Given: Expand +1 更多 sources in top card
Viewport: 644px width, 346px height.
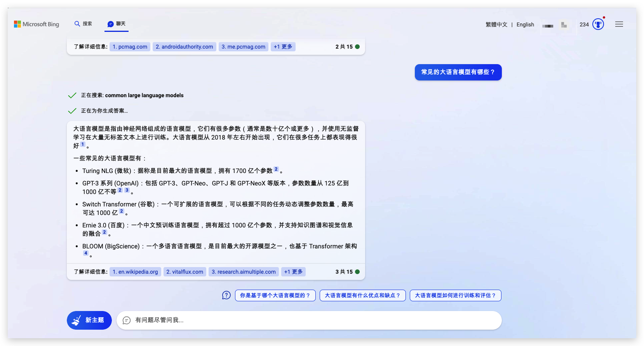Looking at the screenshot, I should (x=283, y=47).
